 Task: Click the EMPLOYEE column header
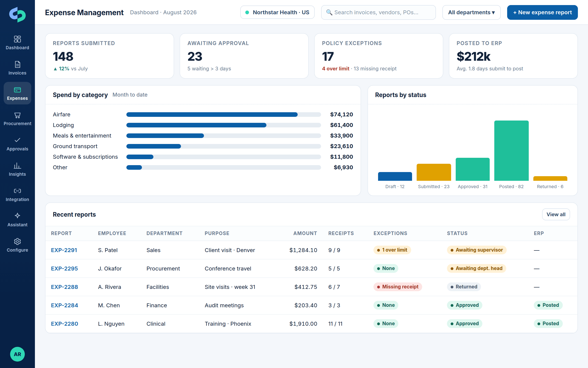point(112,233)
